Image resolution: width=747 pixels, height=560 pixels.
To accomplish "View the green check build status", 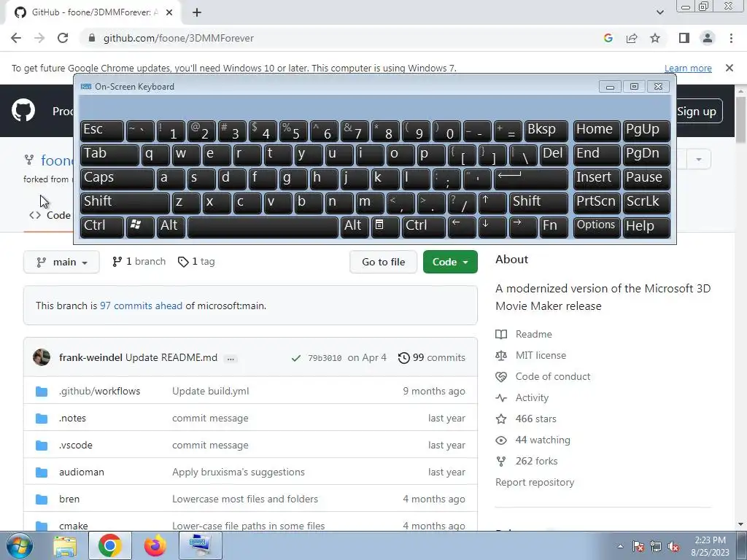I will coord(296,358).
